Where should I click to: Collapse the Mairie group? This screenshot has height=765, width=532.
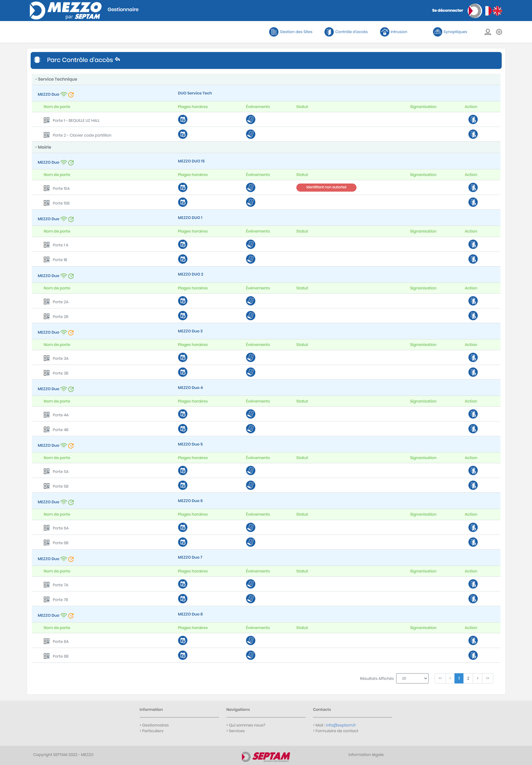(x=36, y=147)
